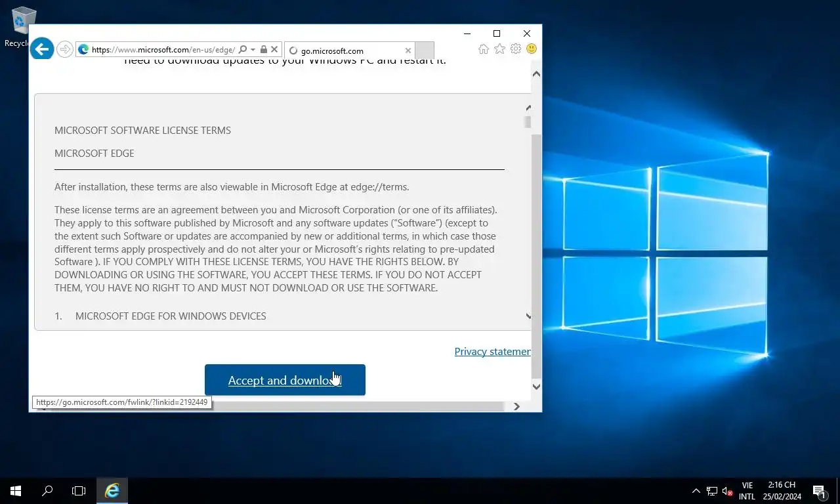Click the security padlock icon
Image resolution: width=840 pixels, height=504 pixels.
[264, 49]
